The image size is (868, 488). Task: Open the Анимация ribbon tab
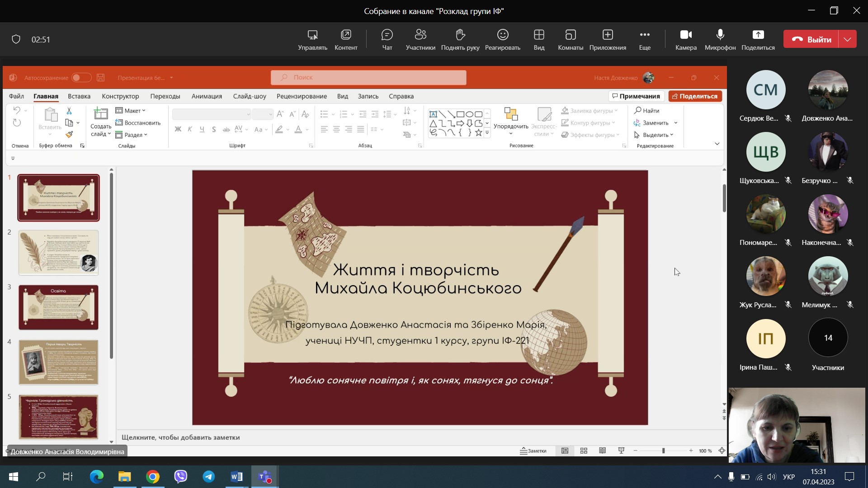[x=207, y=96]
